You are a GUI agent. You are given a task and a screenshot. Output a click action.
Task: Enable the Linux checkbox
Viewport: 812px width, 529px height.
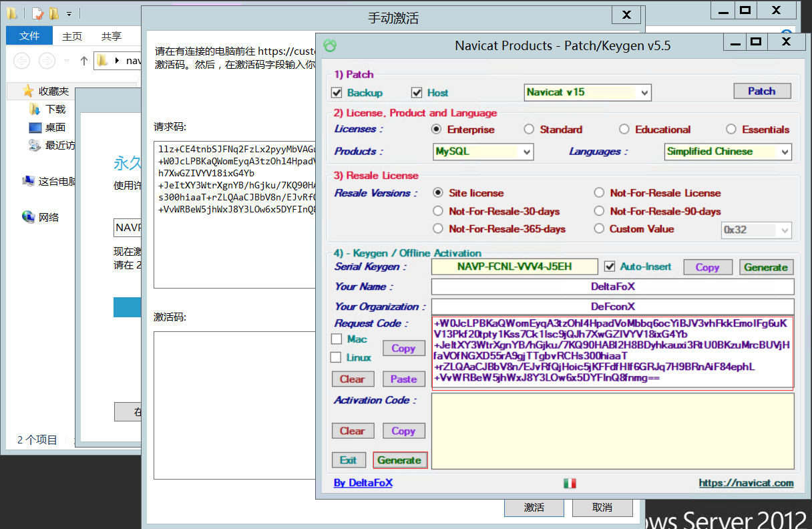337,357
